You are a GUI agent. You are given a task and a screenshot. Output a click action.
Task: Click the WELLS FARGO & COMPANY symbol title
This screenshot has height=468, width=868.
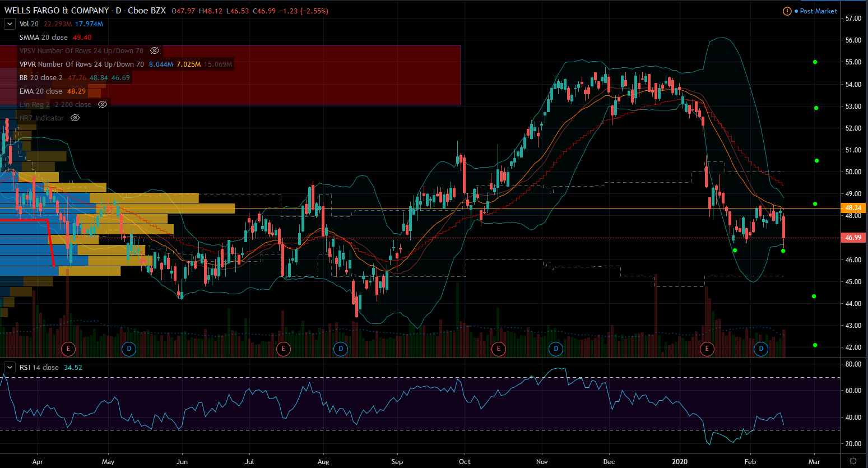[x=57, y=11]
